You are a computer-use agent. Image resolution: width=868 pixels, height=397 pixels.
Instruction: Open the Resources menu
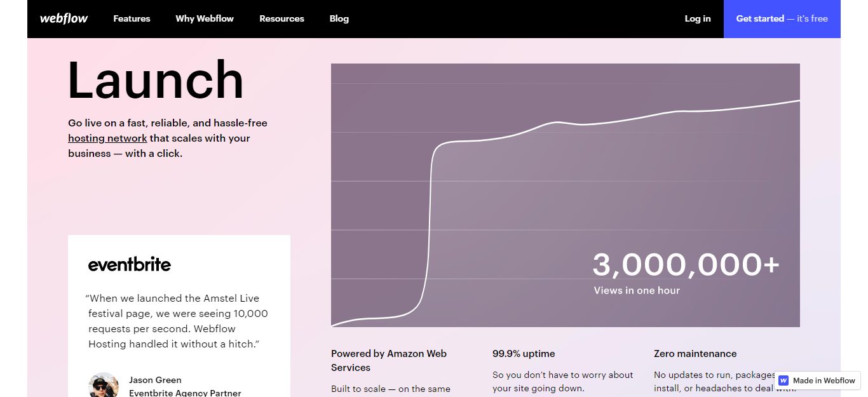pyautogui.click(x=281, y=18)
